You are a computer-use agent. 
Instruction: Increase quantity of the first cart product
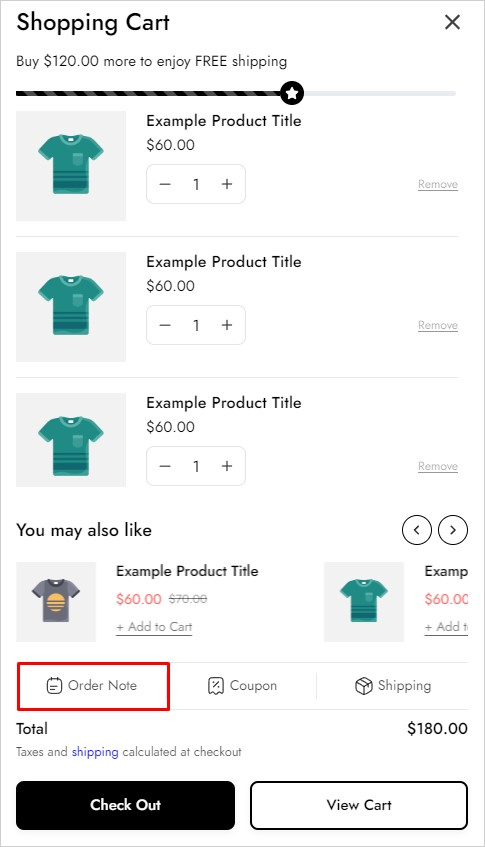click(227, 184)
